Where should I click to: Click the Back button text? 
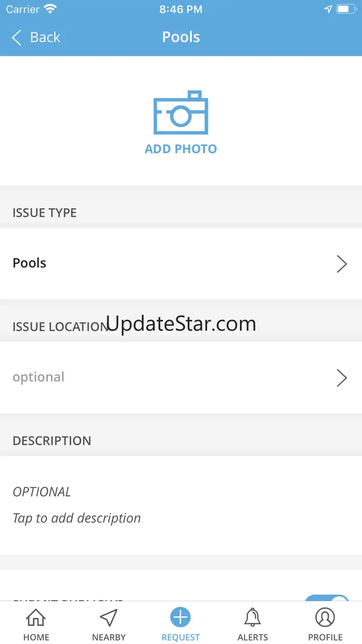pyautogui.click(x=45, y=38)
